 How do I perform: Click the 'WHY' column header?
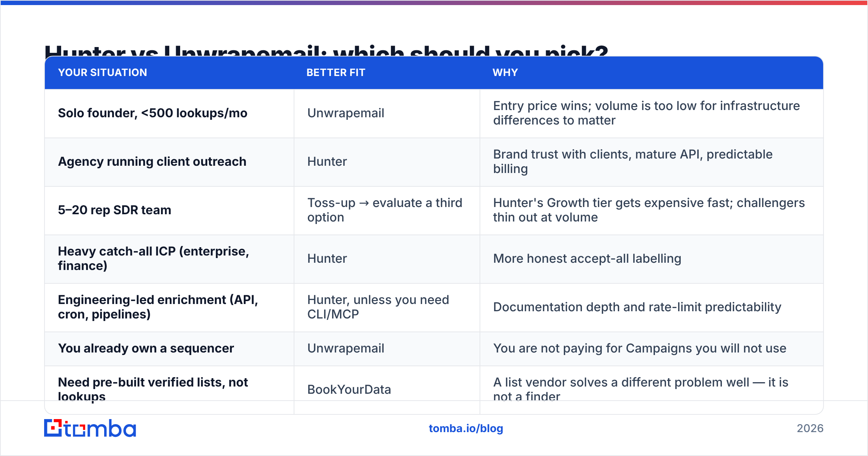click(x=505, y=72)
